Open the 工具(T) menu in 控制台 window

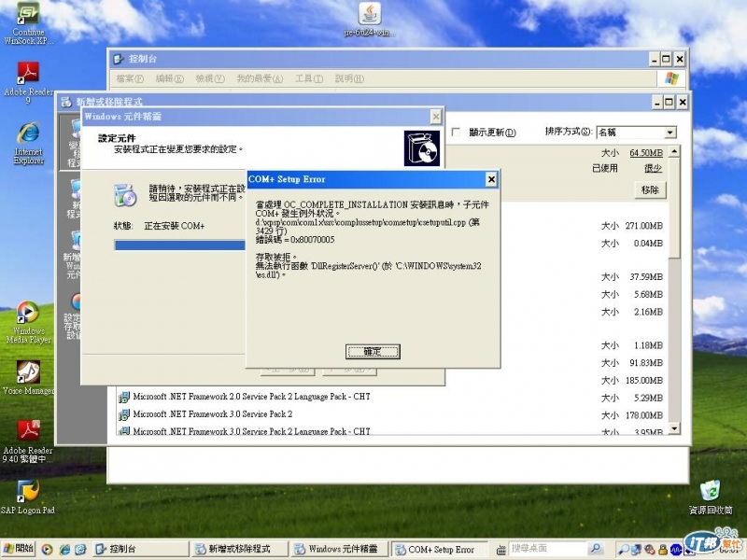(309, 78)
